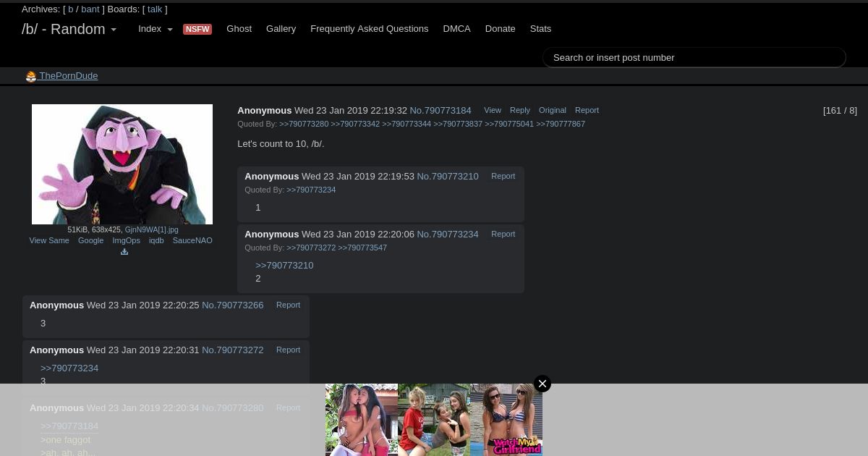
Task: Jump to quoting post >>790773344
Action: click(x=407, y=124)
